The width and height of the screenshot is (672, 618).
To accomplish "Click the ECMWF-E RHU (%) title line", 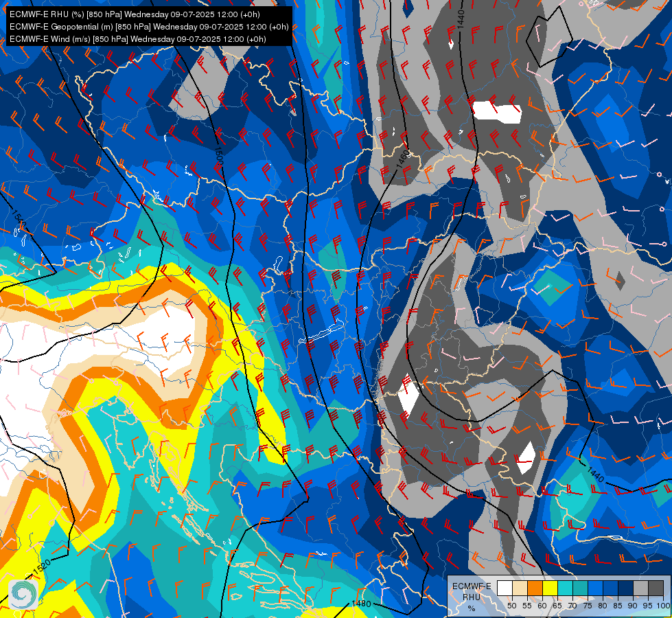I will (135, 14).
